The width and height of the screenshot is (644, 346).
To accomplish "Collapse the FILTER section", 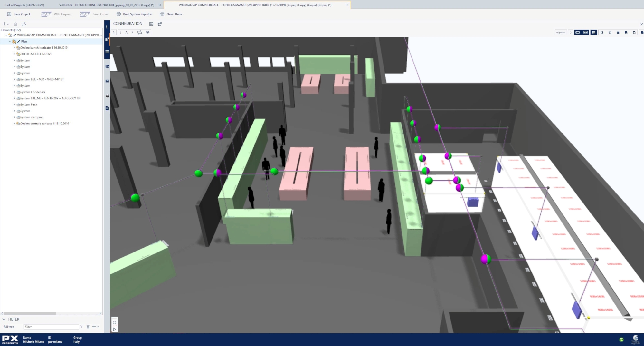I will (x=4, y=319).
